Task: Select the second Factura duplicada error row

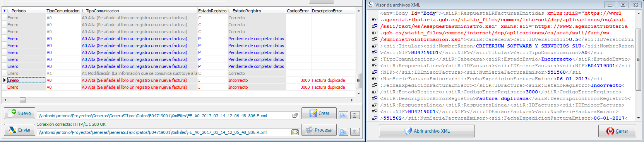Action: coord(179,87)
